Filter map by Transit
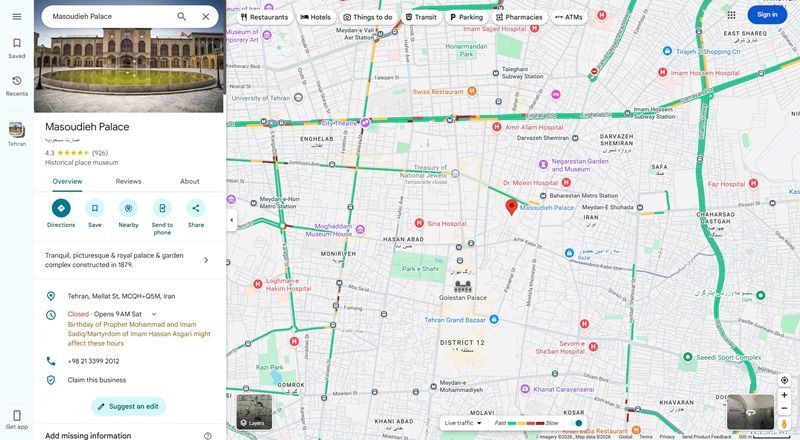Image resolution: width=800 pixels, height=440 pixels. tap(421, 17)
